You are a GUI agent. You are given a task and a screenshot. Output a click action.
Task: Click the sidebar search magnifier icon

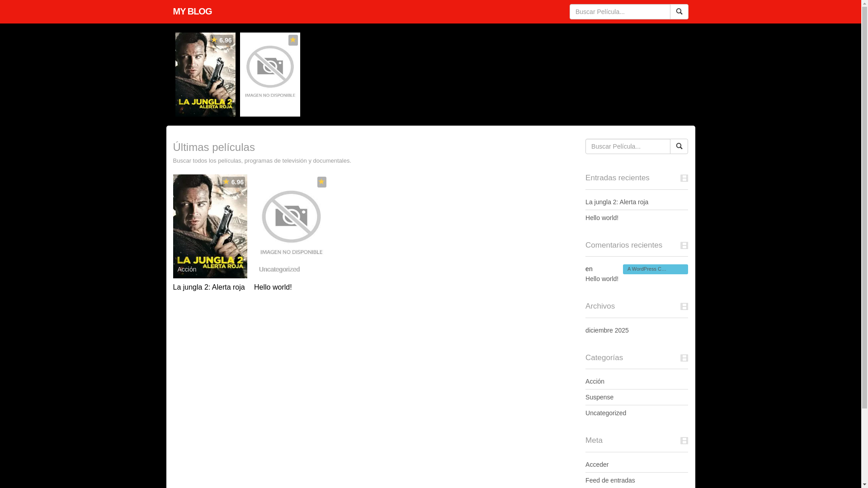click(x=679, y=146)
